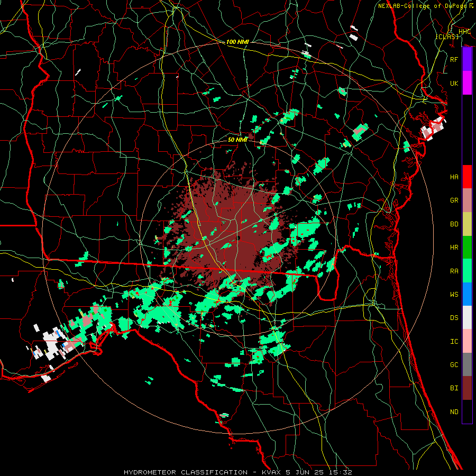Viewport: 476px width, 476px height.
Task: Click the '[CLAS]' units label
Action: [447, 36]
